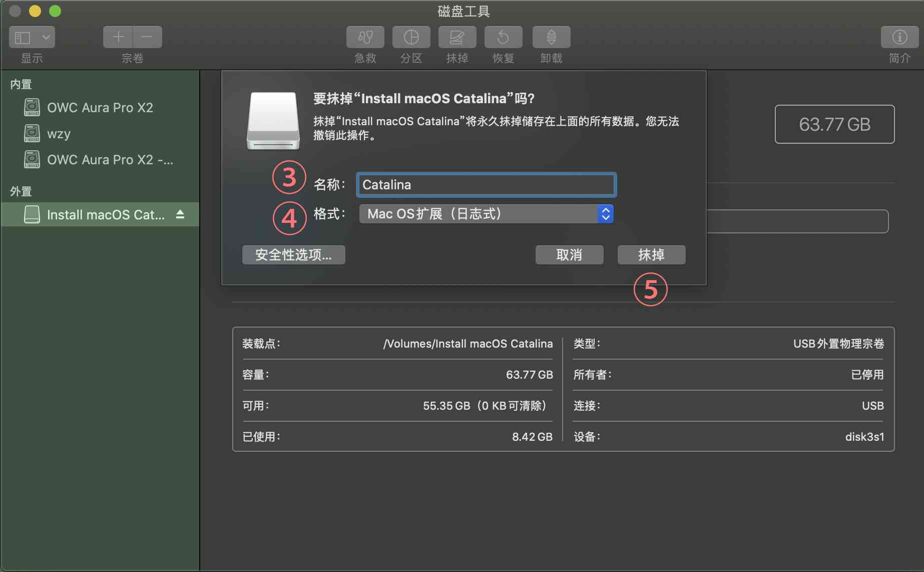Viewport: 924px width, 572px height.
Task: Choose the Restore (恢复) toolbar icon
Action: (x=504, y=37)
